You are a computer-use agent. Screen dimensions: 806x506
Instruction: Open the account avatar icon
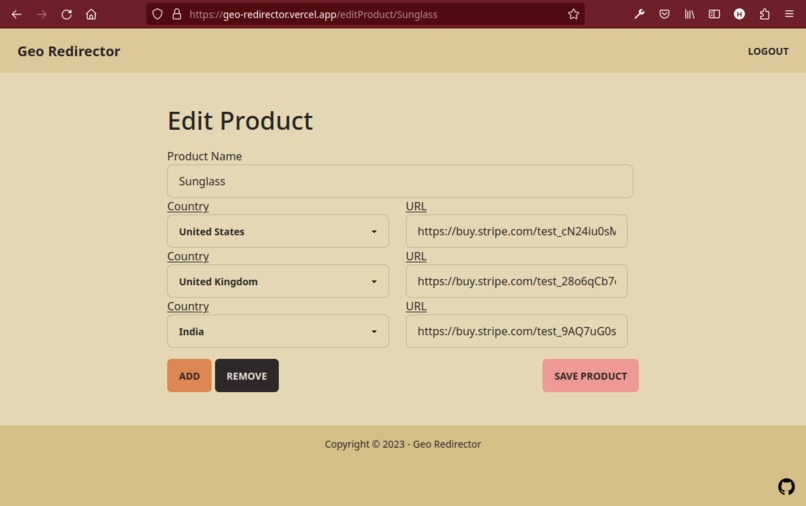pos(739,14)
